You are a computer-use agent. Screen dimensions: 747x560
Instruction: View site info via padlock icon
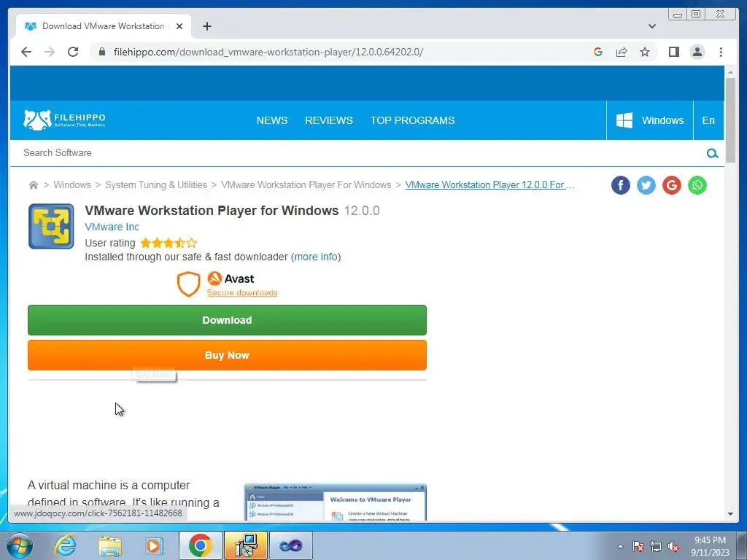(102, 52)
